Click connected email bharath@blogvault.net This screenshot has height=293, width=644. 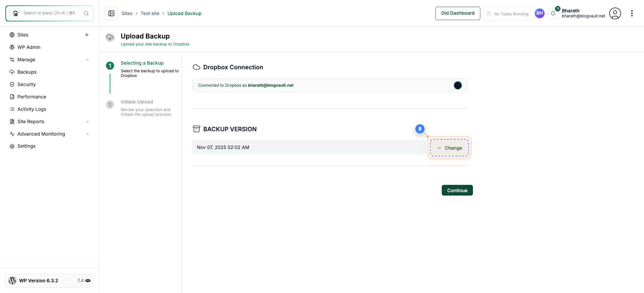click(271, 85)
